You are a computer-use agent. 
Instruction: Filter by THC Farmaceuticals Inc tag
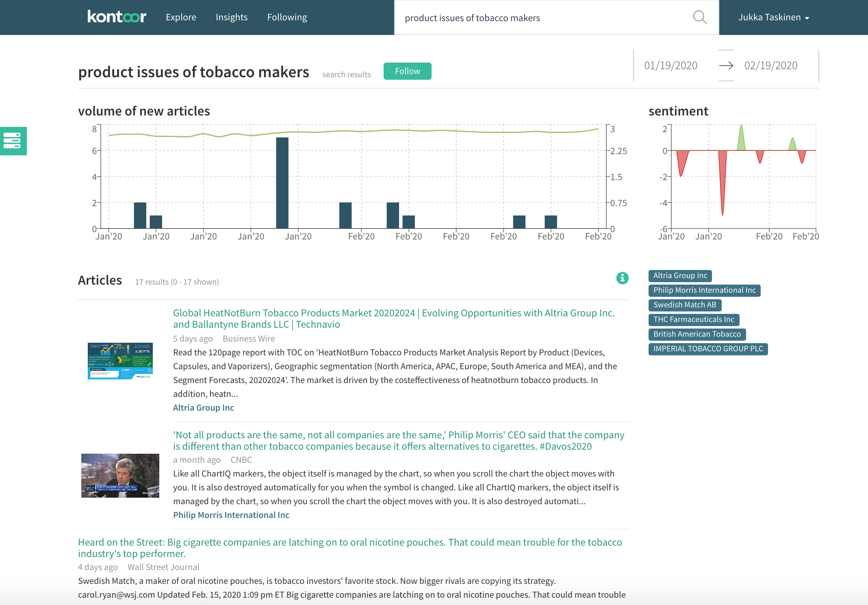coord(694,320)
